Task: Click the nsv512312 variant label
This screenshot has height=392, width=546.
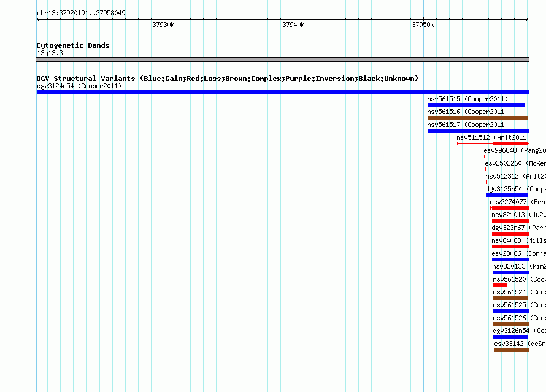Action: (516, 176)
